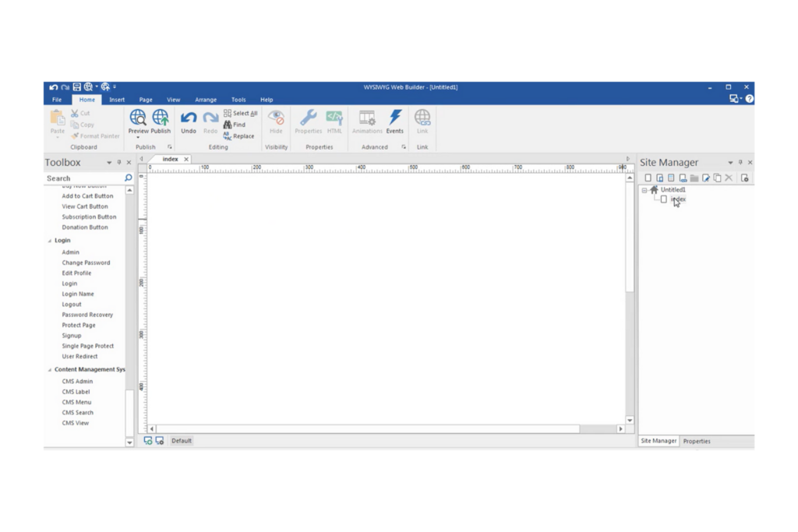Click New Page icon in Site Manager

pos(648,178)
